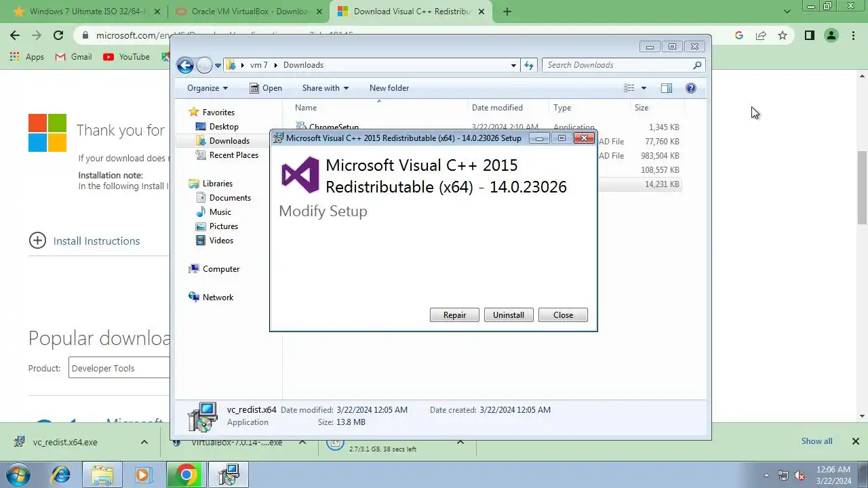Viewport: 868px width, 488px height.
Task: Open the address bar history dropdown
Action: coord(513,66)
